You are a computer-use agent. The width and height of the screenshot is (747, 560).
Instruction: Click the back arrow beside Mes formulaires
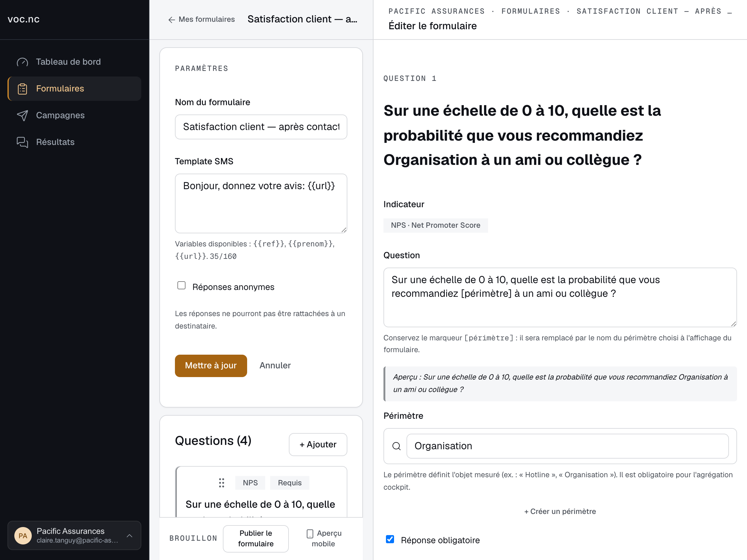point(171,20)
